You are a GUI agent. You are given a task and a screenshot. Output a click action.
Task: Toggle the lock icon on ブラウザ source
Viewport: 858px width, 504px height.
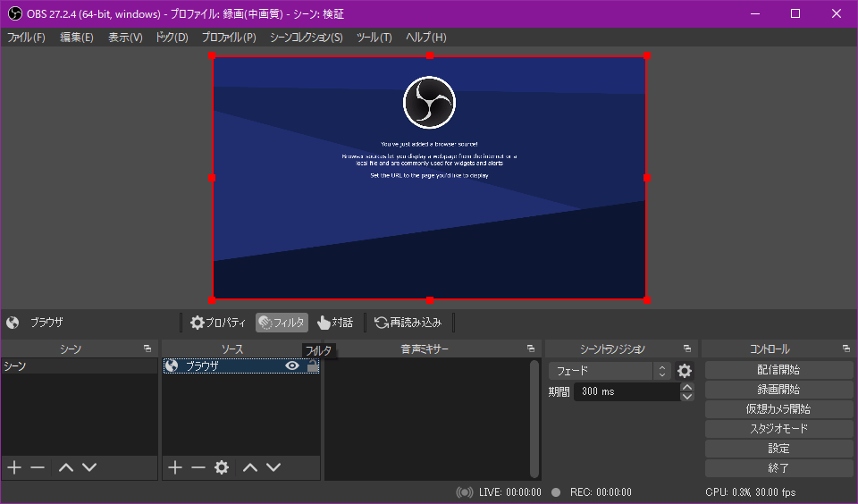pyautogui.click(x=313, y=365)
